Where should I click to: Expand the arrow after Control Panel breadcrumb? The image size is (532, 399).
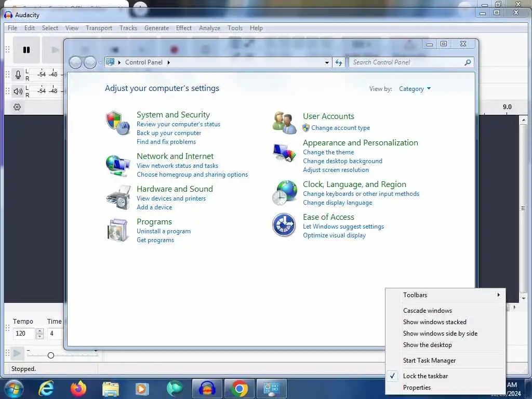169,62
